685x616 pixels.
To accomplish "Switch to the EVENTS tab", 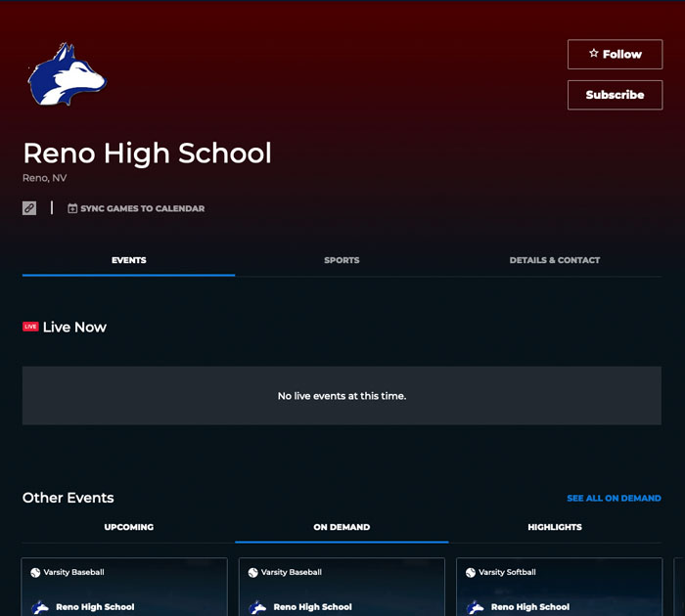I will point(128,260).
